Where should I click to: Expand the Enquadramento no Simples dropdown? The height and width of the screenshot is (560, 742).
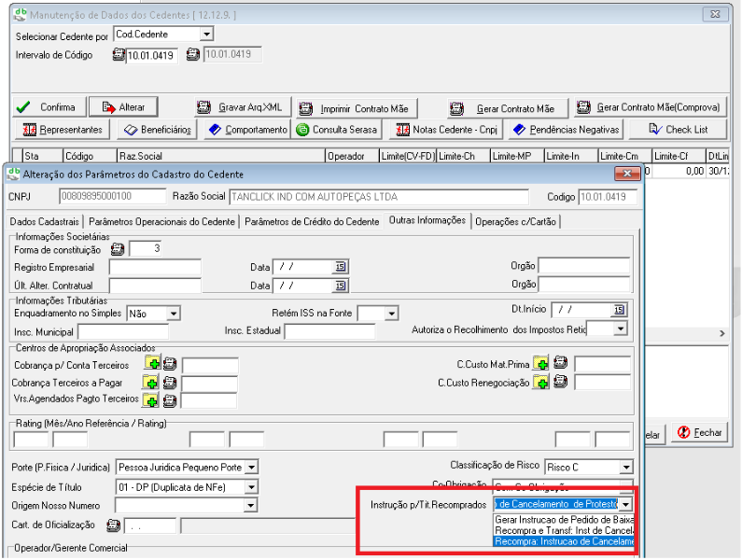(173, 314)
